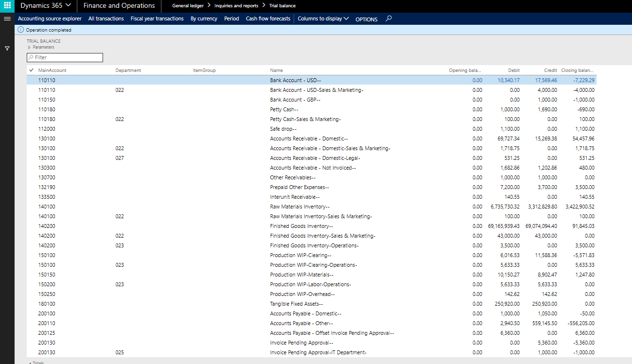Click the Cash flow forecasts button
The image size is (632, 364).
[268, 18]
